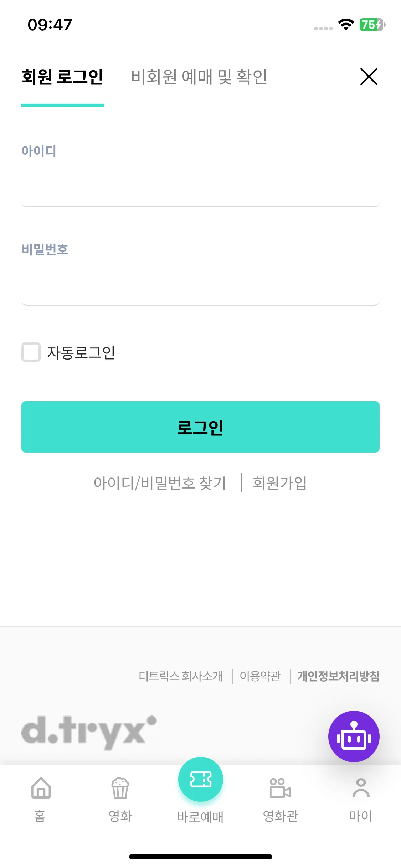Select the 회원 로그인 tab

point(63,77)
